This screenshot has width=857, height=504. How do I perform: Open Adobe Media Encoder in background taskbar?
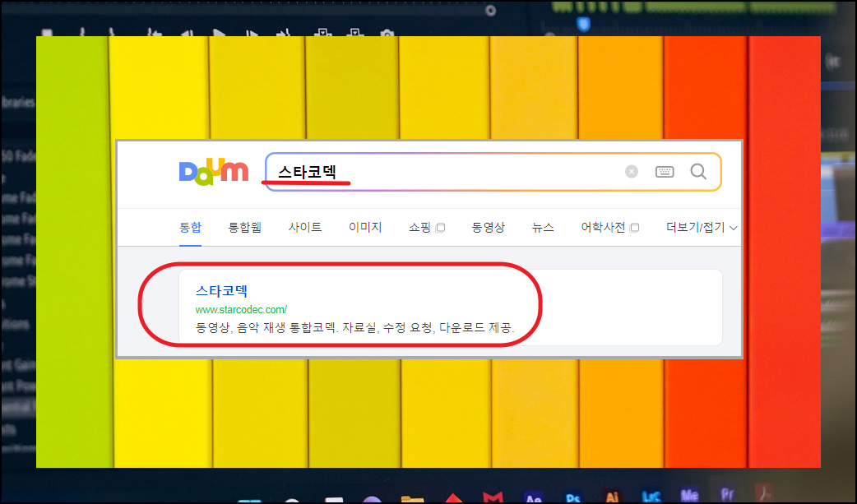tap(689, 496)
